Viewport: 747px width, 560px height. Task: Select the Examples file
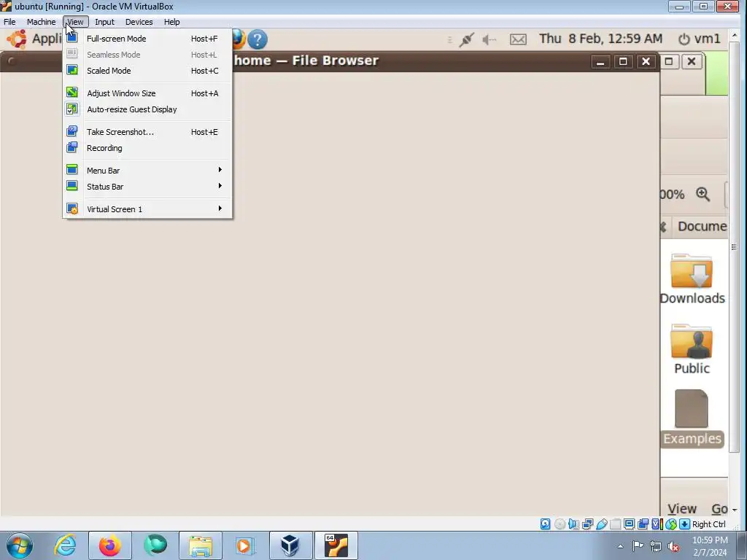pos(692,418)
